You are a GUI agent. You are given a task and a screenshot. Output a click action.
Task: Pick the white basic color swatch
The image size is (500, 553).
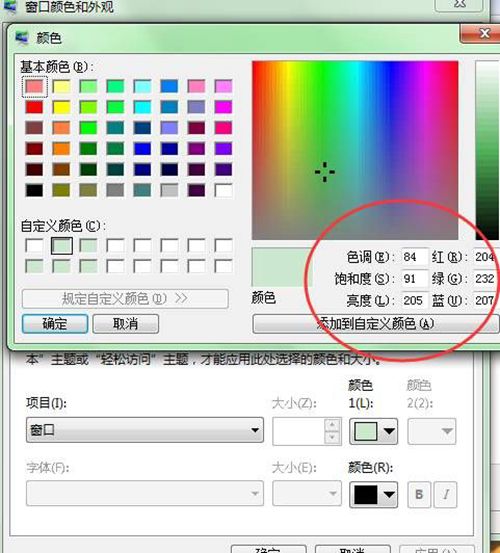[223, 190]
